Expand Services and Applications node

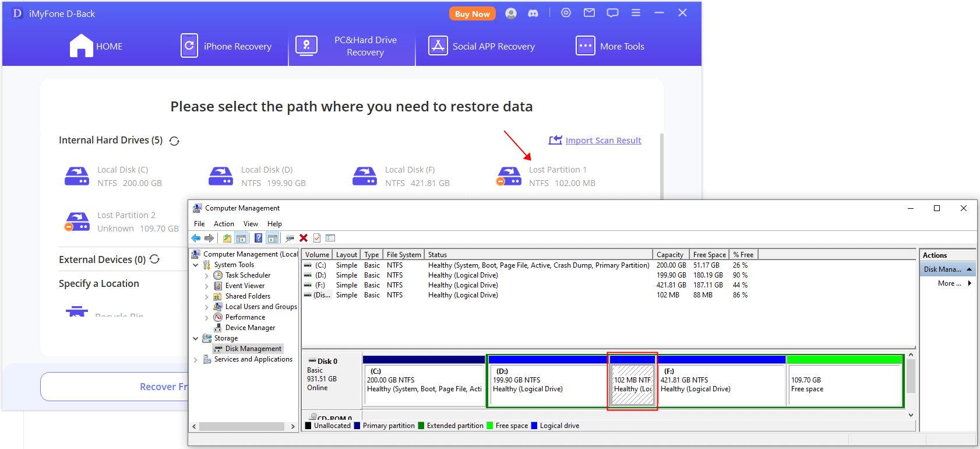196,360
